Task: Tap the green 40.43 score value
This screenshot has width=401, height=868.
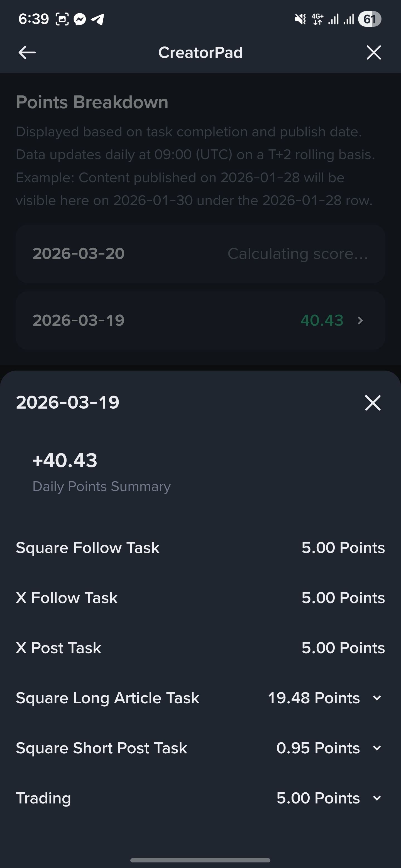Action: pos(322,320)
